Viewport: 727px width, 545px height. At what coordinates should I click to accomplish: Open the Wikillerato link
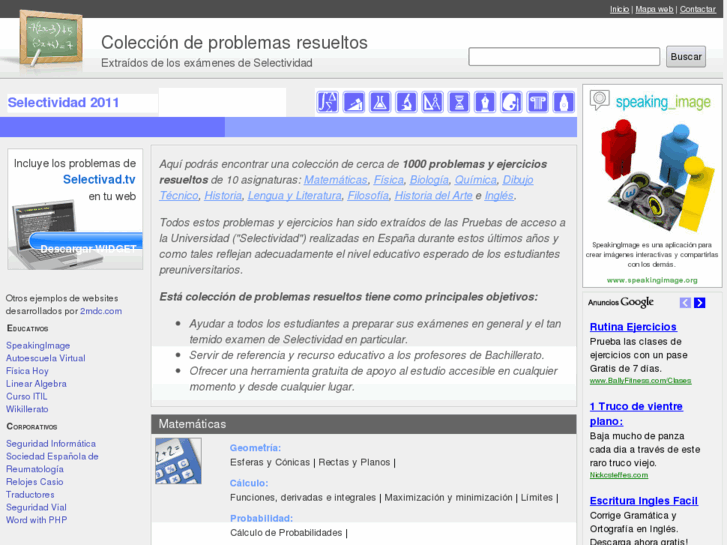pyautogui.click(x=27, y=409)
